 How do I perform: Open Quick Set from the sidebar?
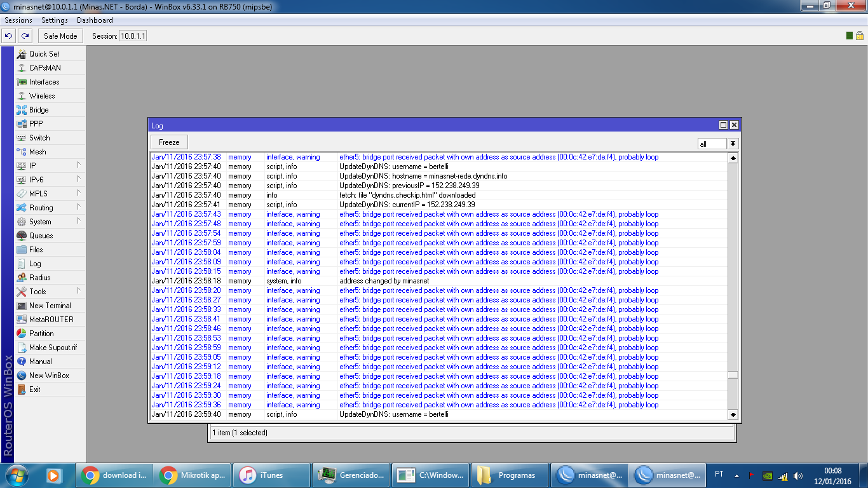(x=50, y=54)
